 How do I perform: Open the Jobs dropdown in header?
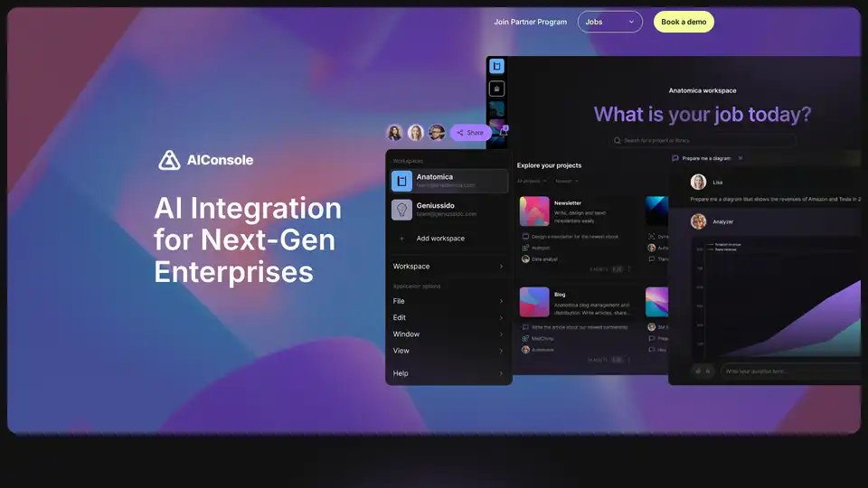[x=609, y=22]
